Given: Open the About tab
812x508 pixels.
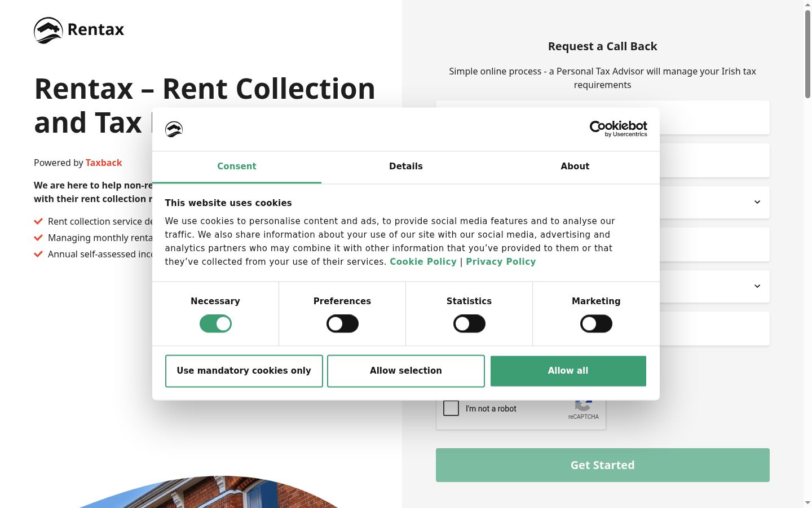Looking at the screenshot, I should (x=575, y=167).
